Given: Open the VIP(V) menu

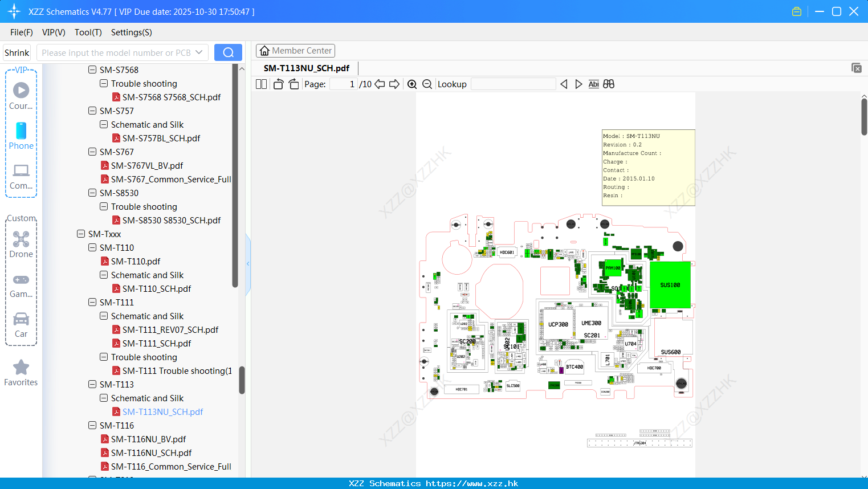Looking at the screenshot, I should tap(54, 32).
